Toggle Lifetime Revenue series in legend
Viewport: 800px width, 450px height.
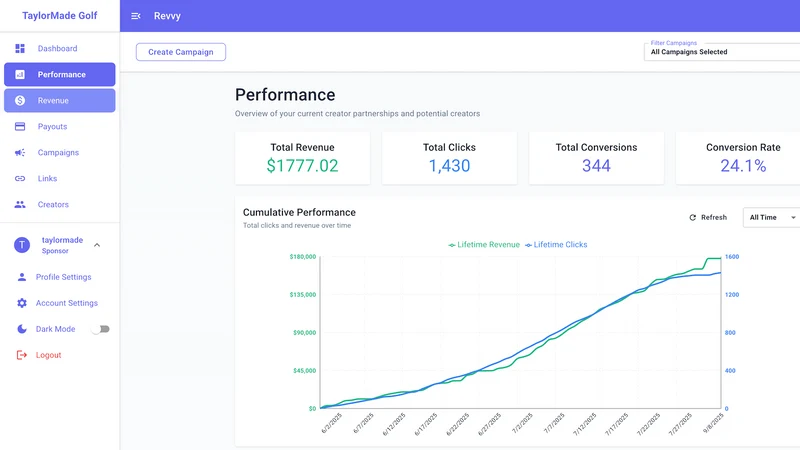(x=484, y=245)
